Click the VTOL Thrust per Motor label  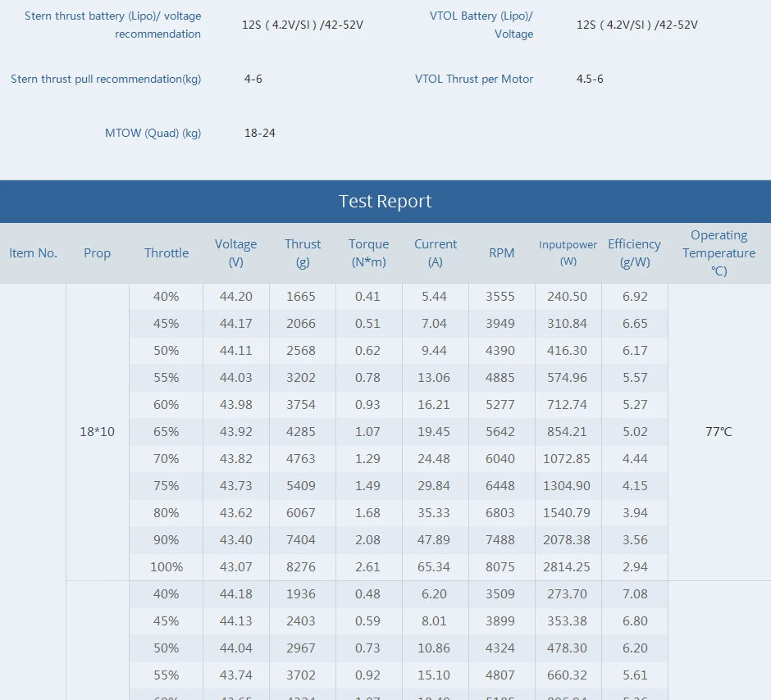pyautogui.click(x=474, y=79)
